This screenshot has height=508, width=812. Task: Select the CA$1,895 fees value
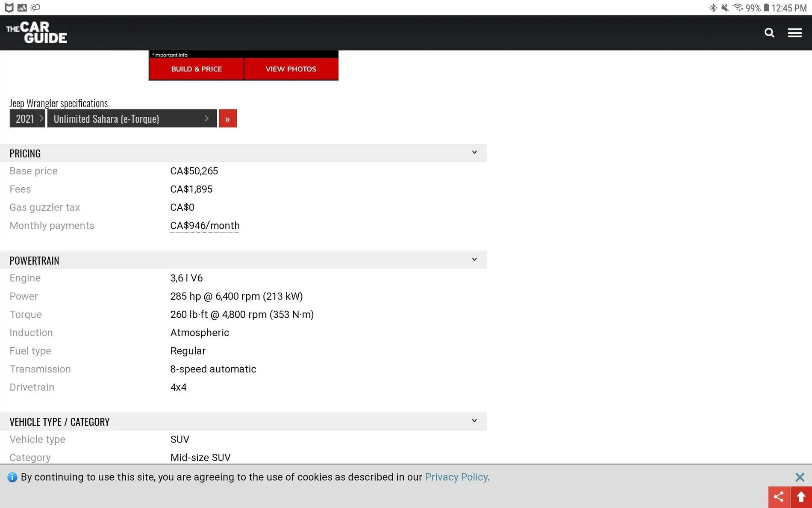(x=191, y=189)
